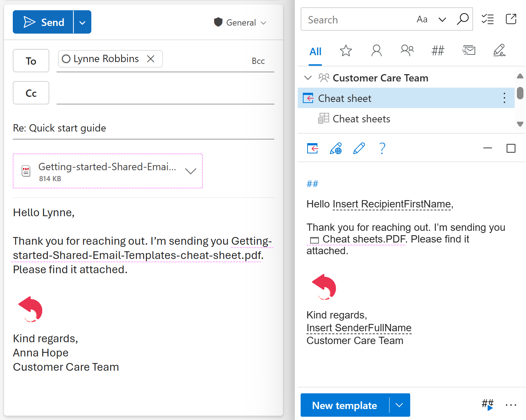Enable multi-select with the checklist icon
Image resolution: width=526 pixels, height=420 pixels.
click(488, 19)
